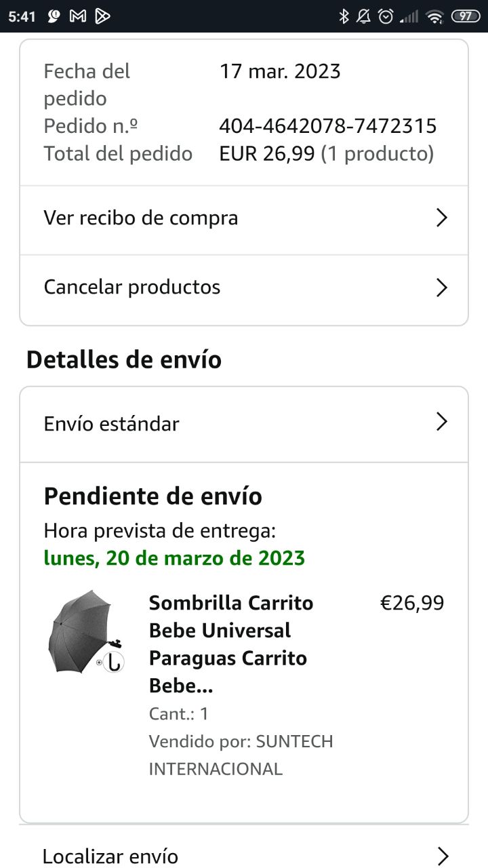Tap the alarm clock status icon

(x=386, y=16)
